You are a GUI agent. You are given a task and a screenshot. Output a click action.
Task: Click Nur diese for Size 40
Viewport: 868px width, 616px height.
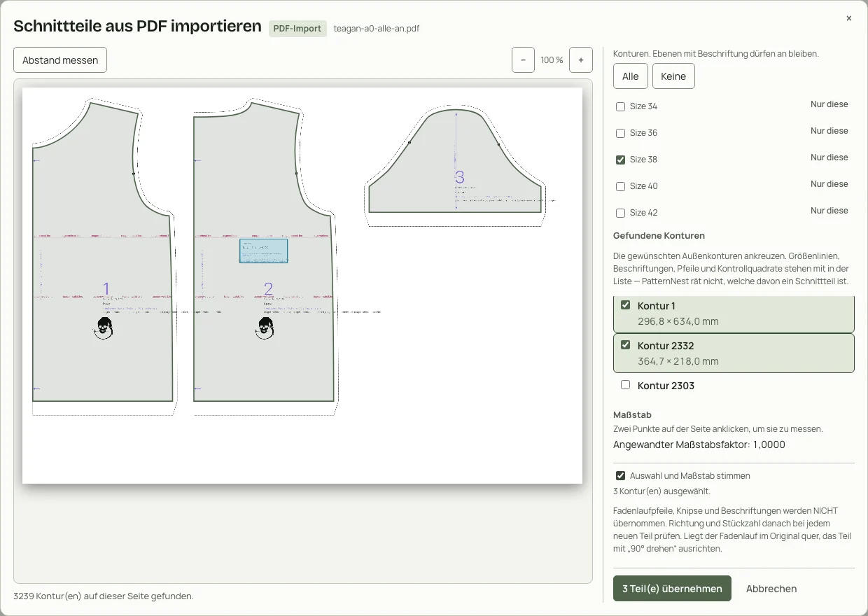(829, 184)
